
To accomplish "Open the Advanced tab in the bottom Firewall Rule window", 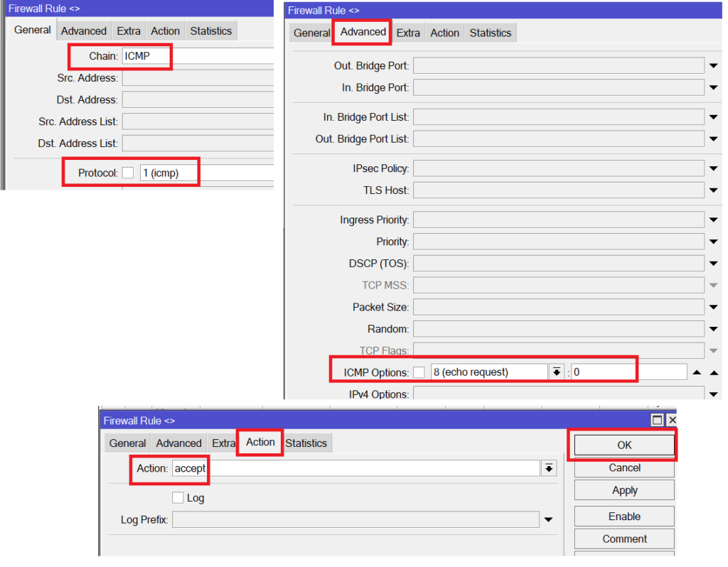I will [x=178, y=443].
